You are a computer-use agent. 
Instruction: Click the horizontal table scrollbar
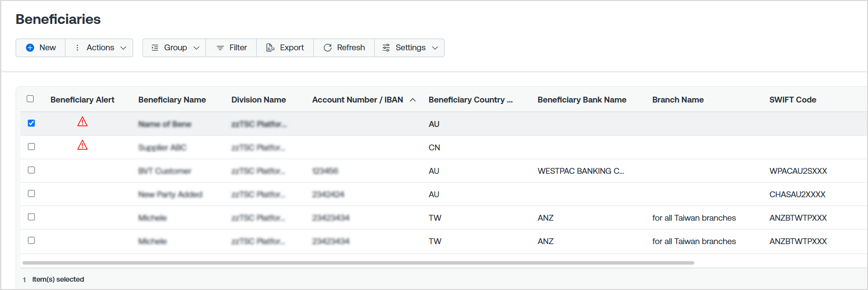(x=358, y=263)
